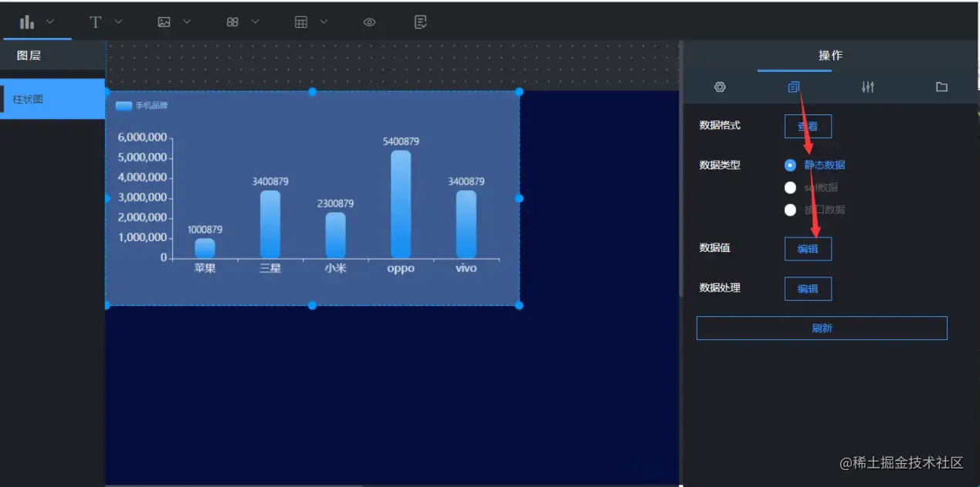This screenshot has height=487, width=980.
Task: Select the 操作 panel tab
Action: (831, 56)
